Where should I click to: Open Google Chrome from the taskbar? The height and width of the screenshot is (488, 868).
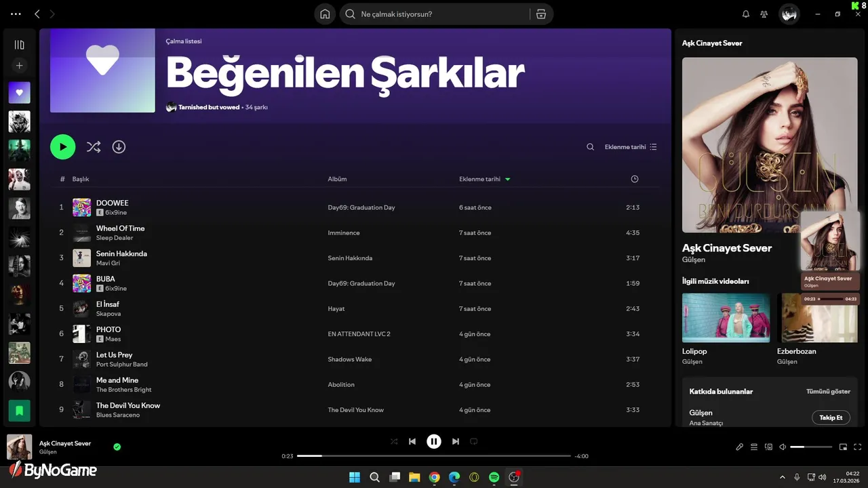[435, 477]
